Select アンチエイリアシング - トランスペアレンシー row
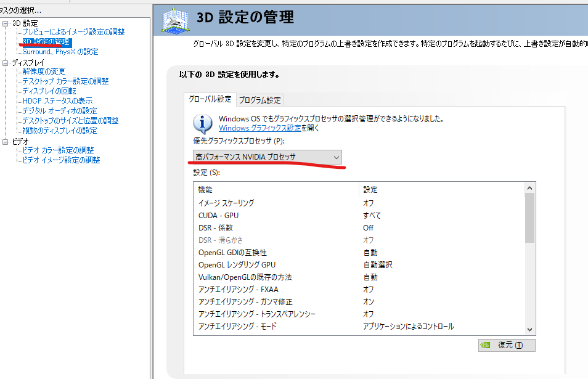Image resolution: width=588 pixels, height=379 pixels. pos(359,314)
